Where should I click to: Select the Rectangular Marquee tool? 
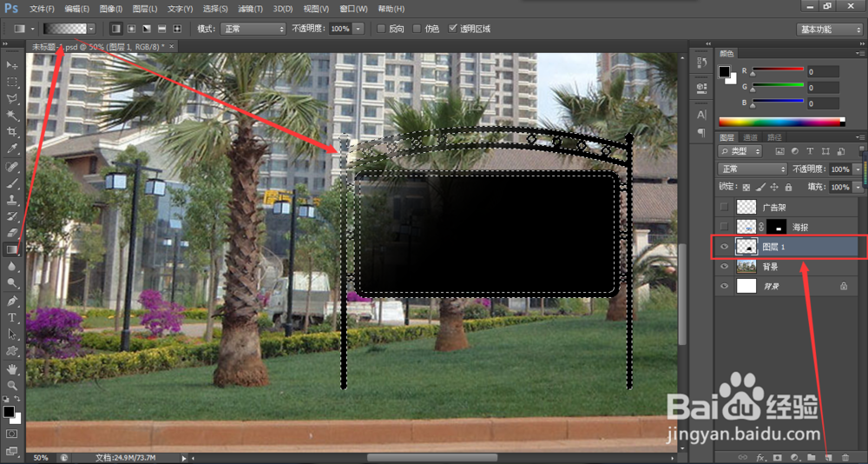[11, 82]
